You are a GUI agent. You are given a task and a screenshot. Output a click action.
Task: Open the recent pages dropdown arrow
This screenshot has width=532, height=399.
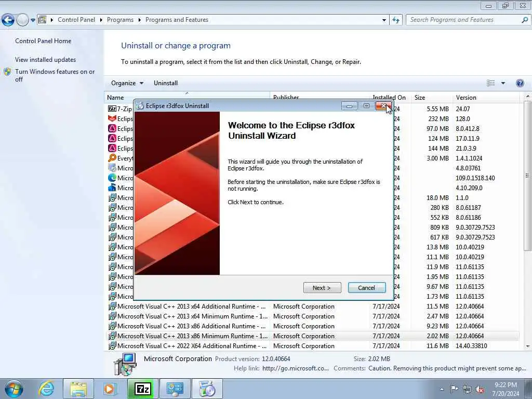[x=33, y=20]
